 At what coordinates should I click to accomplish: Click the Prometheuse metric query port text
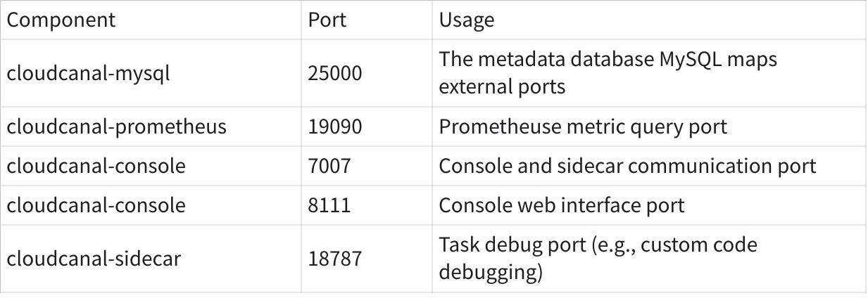(x=583, y=127)
